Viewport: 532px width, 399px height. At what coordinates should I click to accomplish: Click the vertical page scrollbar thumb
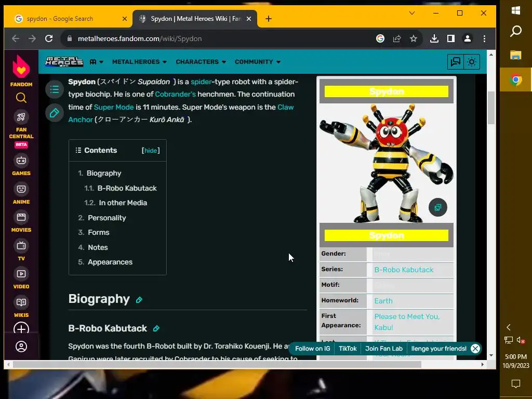click(x=491, y=108)
